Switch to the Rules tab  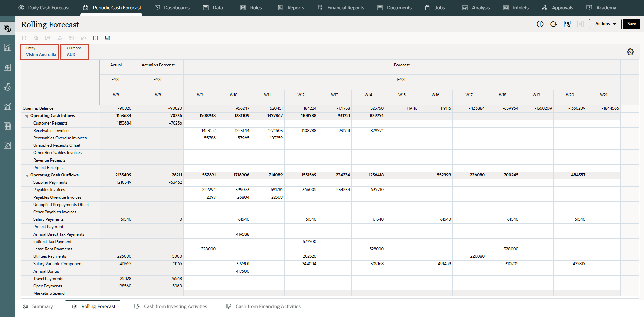click(251, 8)
